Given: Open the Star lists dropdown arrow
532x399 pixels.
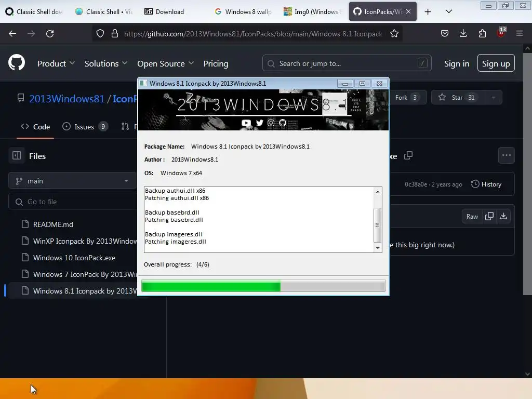Looking at the screenshot, I should (x=494, y=97).
